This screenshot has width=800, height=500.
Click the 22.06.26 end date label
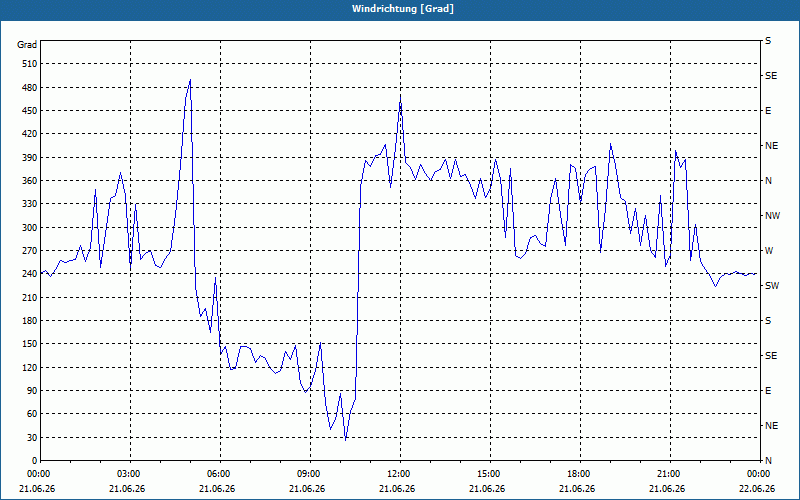coord(757,488)
